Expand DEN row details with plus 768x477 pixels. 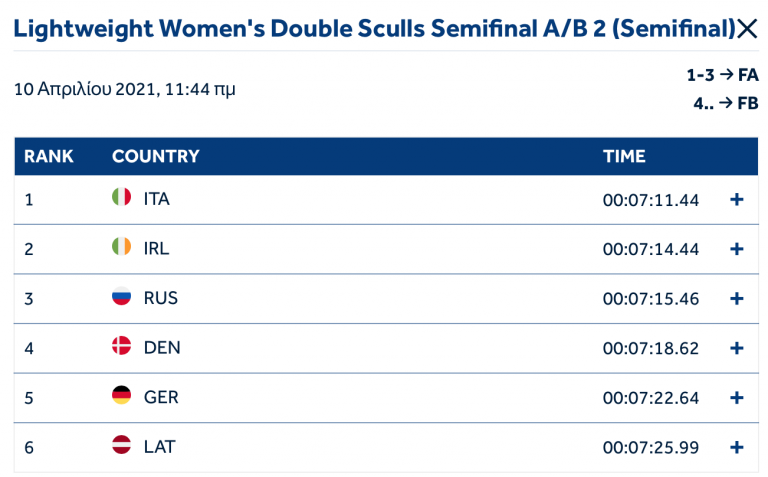coord(737,348)
